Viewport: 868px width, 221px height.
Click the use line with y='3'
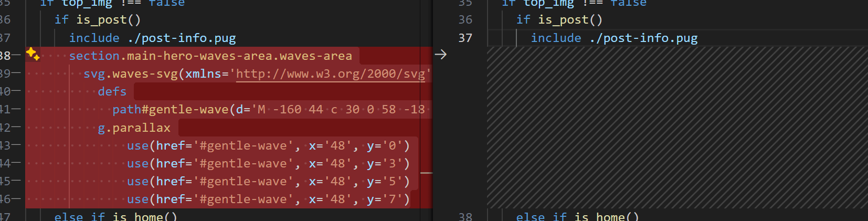pyautogui.click(x=268, y=164)
